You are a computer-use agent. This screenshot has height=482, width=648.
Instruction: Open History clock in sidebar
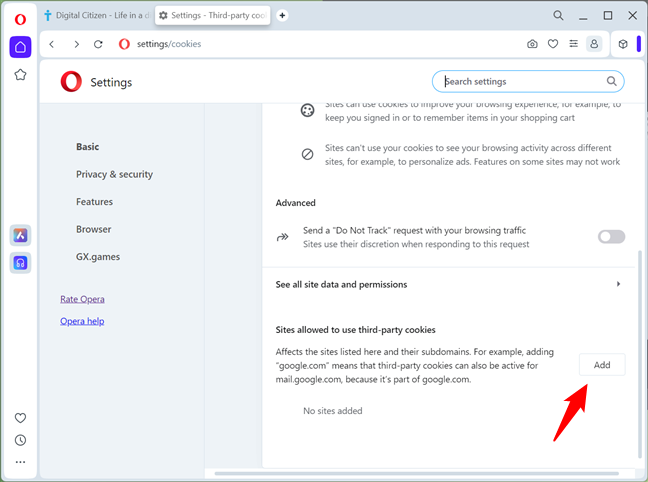20,440
